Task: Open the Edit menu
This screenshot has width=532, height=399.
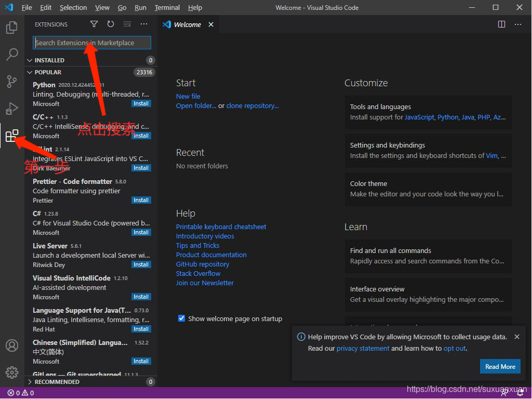Action: [x=46, y=7]
